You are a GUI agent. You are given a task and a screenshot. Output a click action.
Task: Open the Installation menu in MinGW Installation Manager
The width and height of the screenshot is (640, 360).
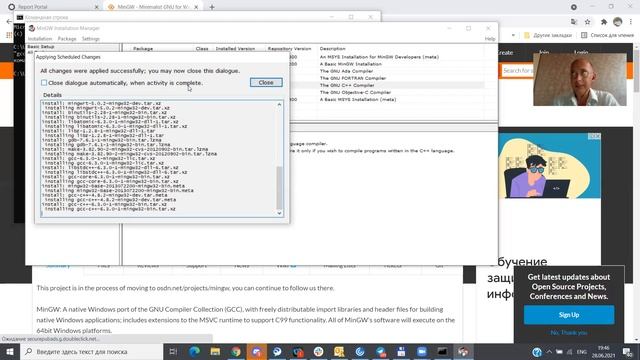(x=40, y=39)
